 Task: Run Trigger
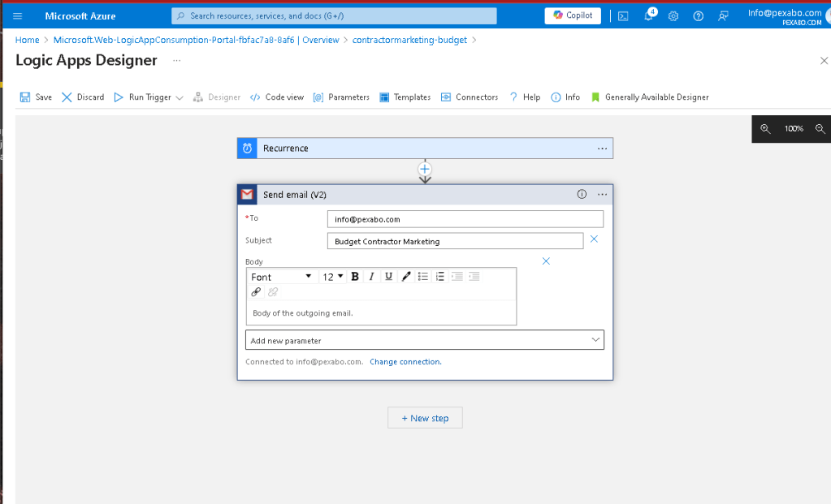click(143, 97)
